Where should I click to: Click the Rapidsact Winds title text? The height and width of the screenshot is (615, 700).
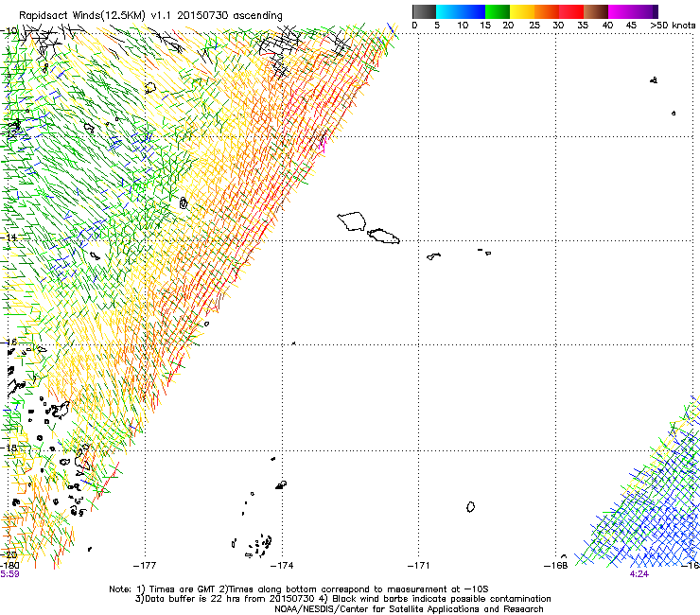tap(151, 16)
